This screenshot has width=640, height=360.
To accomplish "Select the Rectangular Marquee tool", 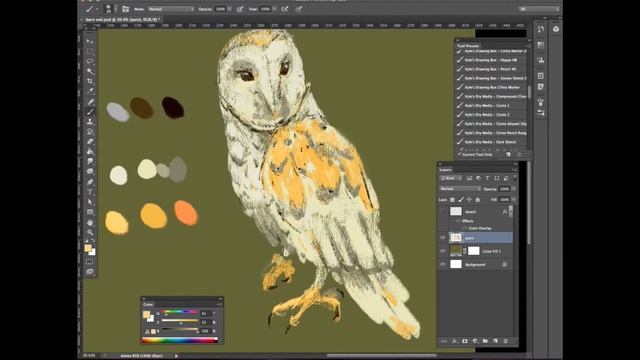I will pos(90,51).
